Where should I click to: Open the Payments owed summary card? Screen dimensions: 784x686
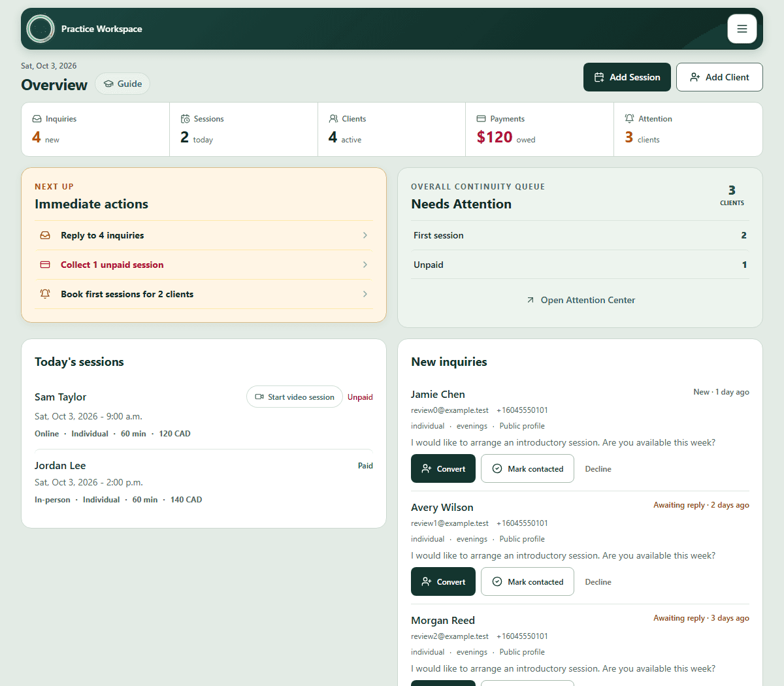tap(540, 129)
